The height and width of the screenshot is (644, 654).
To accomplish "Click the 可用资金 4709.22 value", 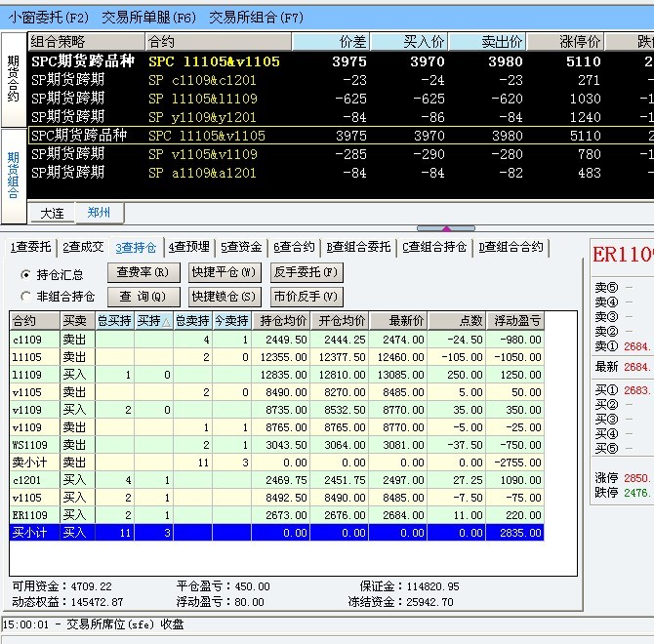I will [92, 586].
